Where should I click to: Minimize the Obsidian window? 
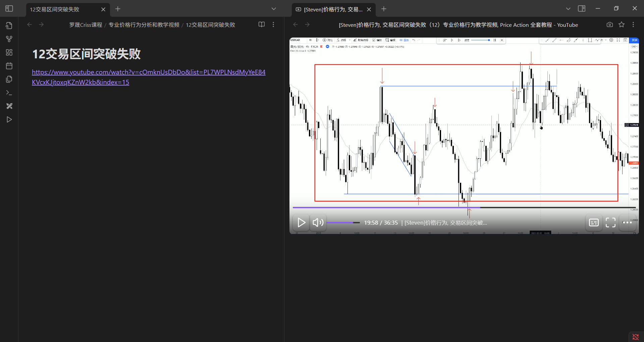pos(598,9)
